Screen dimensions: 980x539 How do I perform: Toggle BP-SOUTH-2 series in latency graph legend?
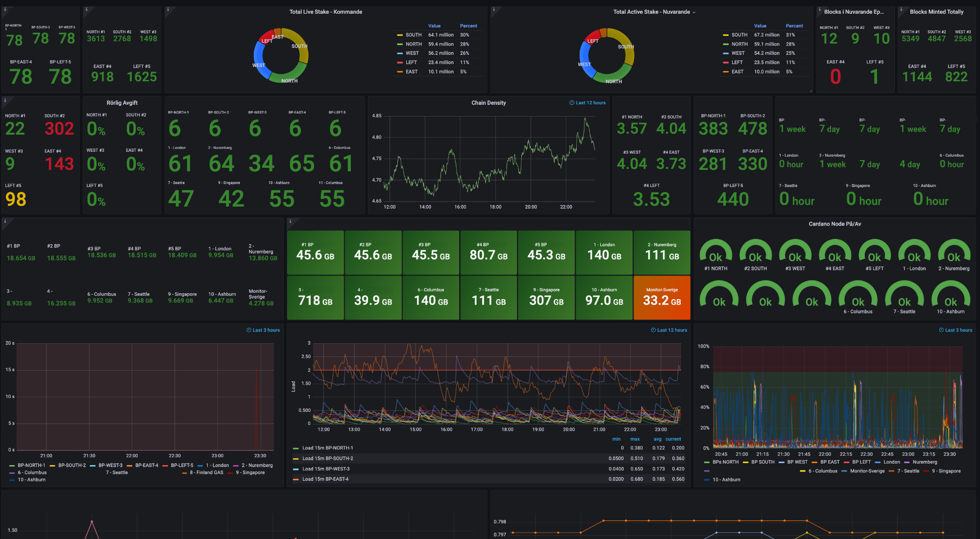(72, 466)
